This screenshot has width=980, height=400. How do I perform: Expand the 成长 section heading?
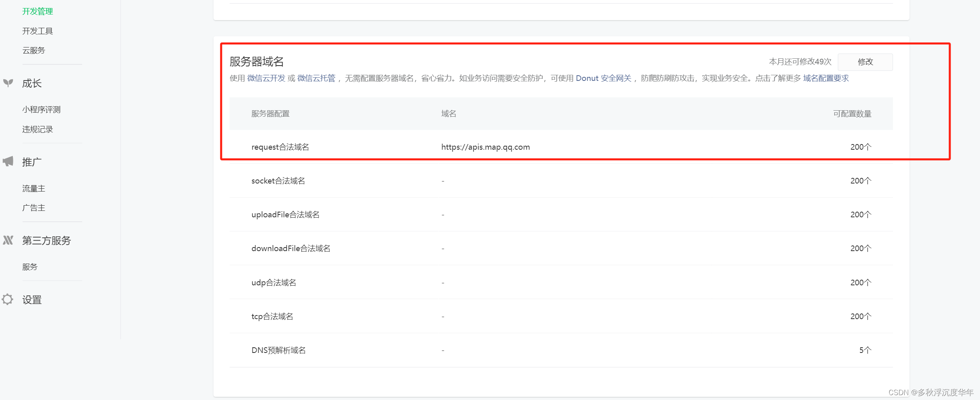click(x=32, y=83)
